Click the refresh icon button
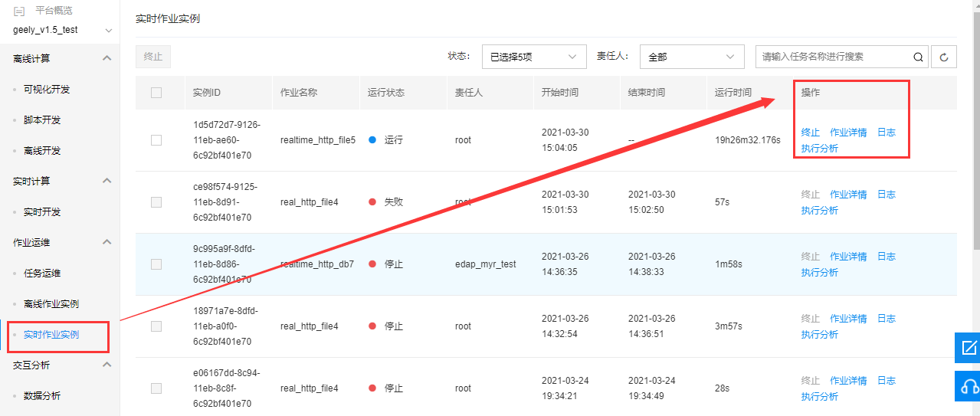Screen dimensions: 980x416 pyautogui.click(x=943, y=57)
